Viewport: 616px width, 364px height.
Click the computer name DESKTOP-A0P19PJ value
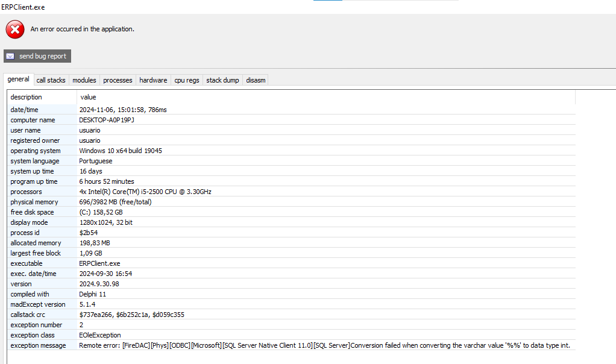(x=107, y=120)
